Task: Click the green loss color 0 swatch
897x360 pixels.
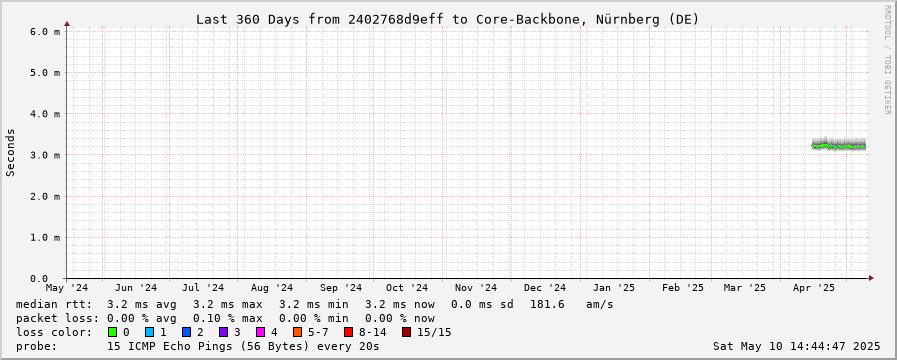Action: tap(112, 332)
